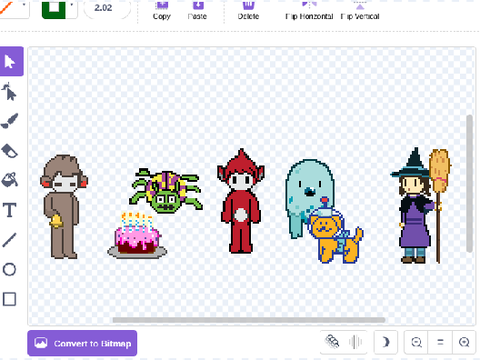Choose the Brush tool
Viewport: 480px width, 360px height.
(x=9, y=121)
